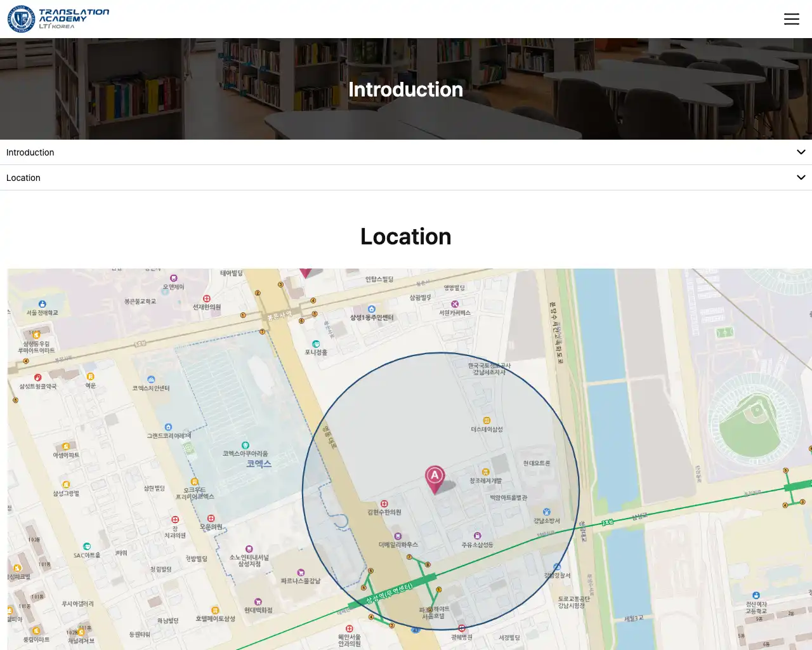This screenshot has width=812, height=650.
Task: Click the Location heading above the map
Action: [406, 237]
